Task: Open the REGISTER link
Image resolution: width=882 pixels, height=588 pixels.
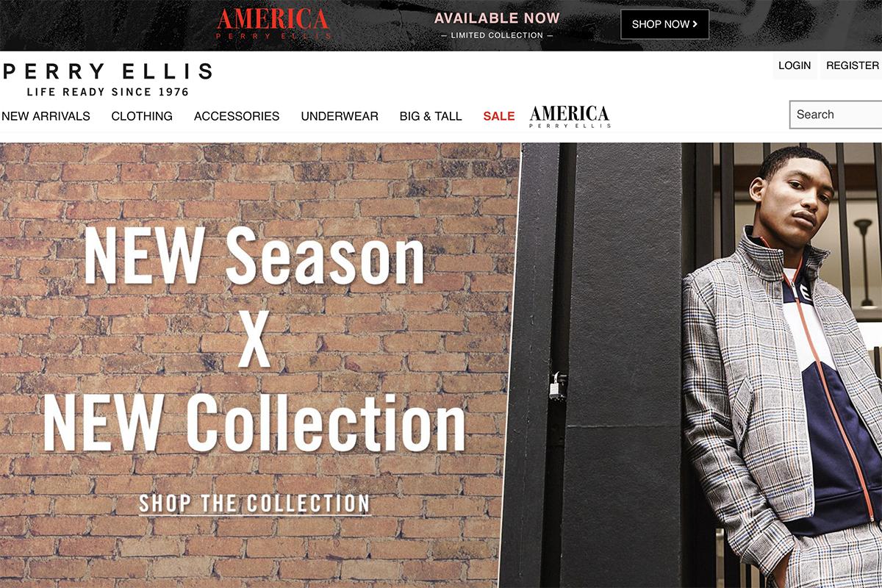Action: click(x=852, y=65)
